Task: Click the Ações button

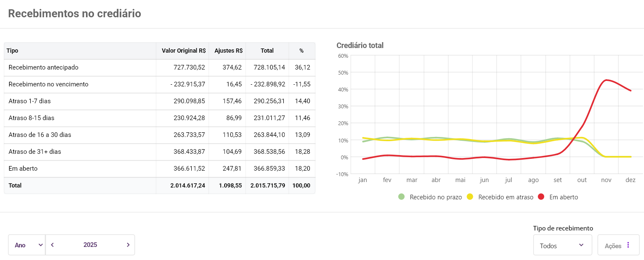Action: click(613, 245)
